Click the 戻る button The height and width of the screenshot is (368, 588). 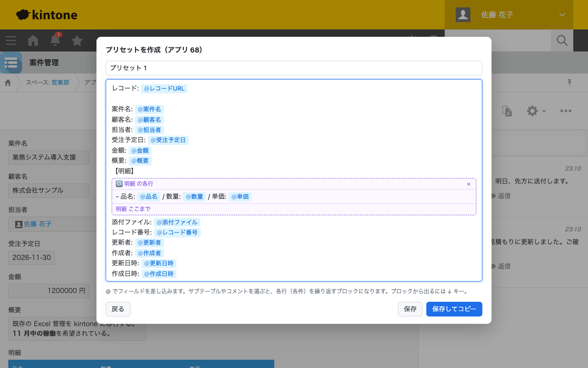pyautogui.click(x=118, y=309)
